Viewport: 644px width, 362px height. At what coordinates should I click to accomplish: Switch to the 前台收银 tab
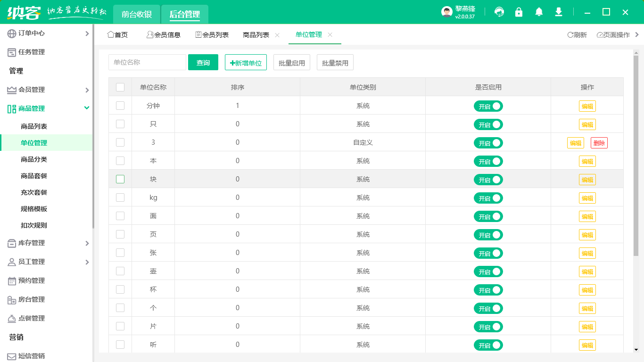coord(136,14)
